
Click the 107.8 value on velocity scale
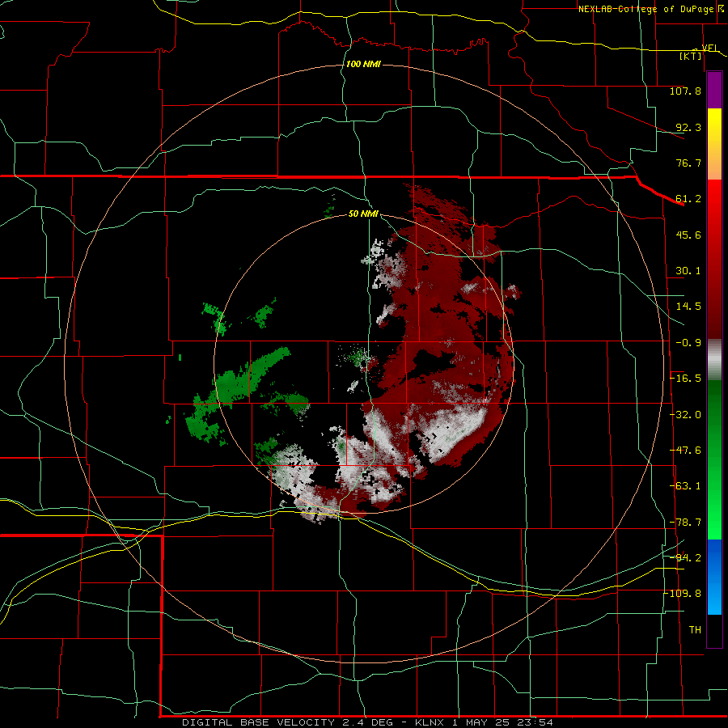[x=685, y=91]
